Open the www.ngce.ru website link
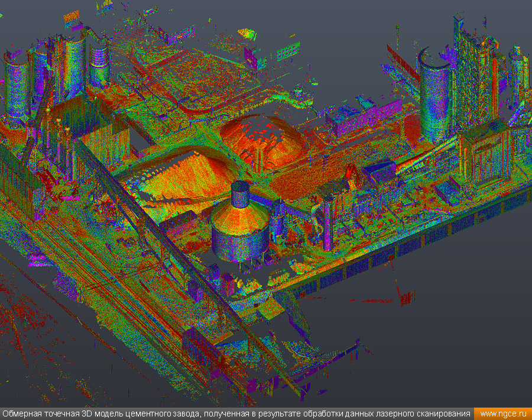The height and width of the screenshot is (420, 532). 502,413
